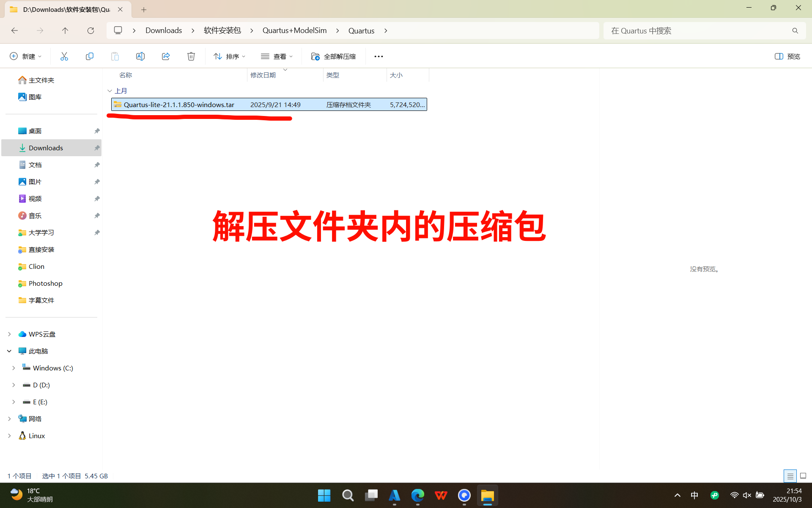Toggle the pin next to 图片
This screenshot has height=508, width=812.
[x=97, y=182]
